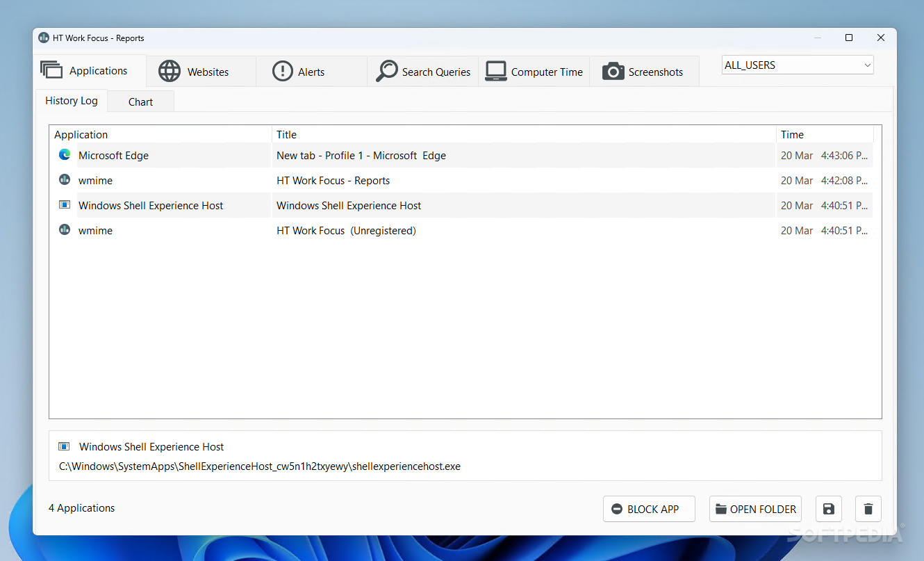Screen dimensions: 924x561
Task: Switch to the Websites tab
Action: tap(201, 72)
